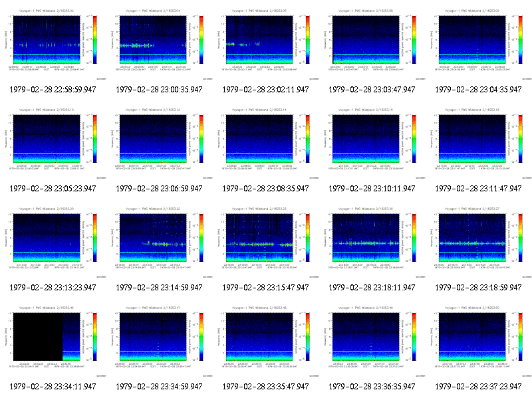Click the caption 1979-02-28 23:35:47.947
Image resolution: width=532 pixels, height=396 pixels.
[265, 387]
